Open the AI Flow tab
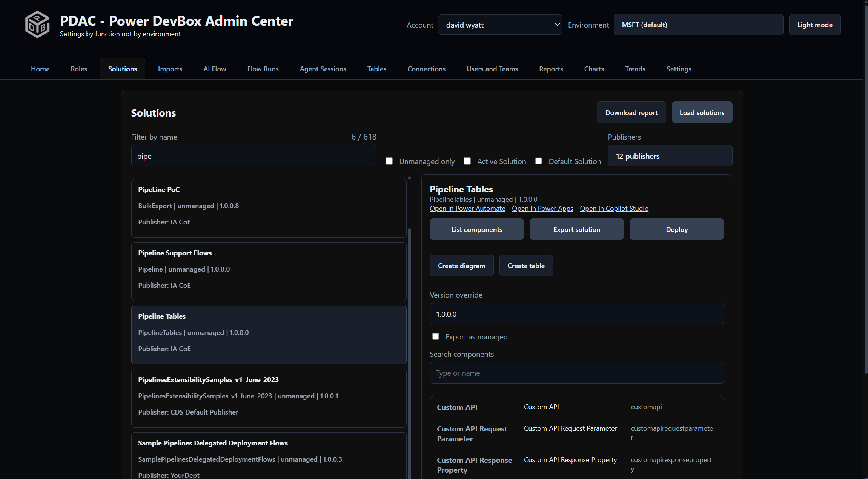The width and height of the screenshot is (868, 479). pos(215,69)
